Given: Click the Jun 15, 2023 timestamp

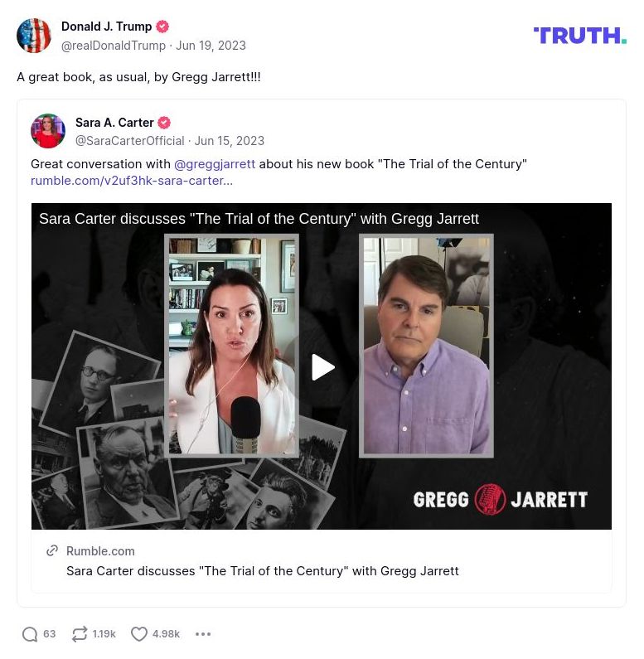Looking at the screenshot, I should point(229,141).
